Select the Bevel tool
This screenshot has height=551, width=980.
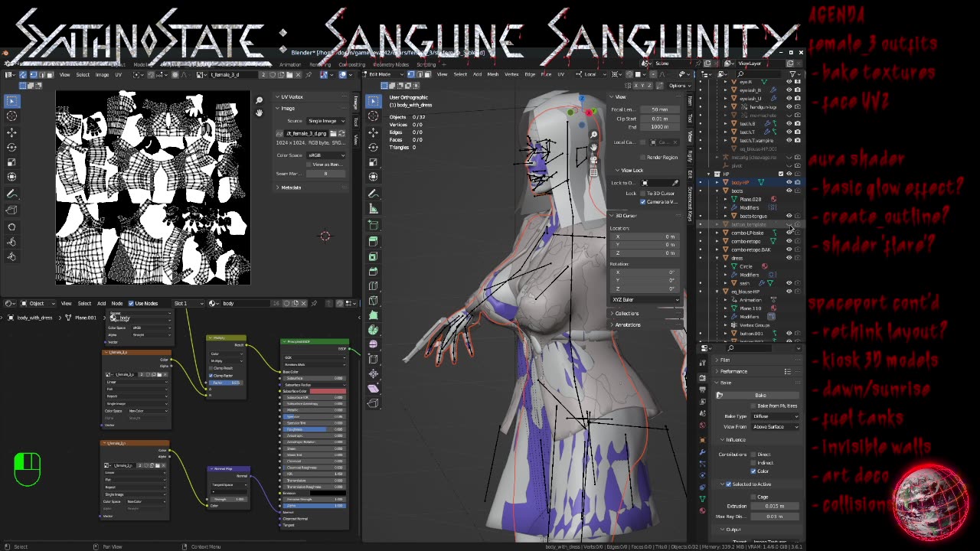click(373, 272)
